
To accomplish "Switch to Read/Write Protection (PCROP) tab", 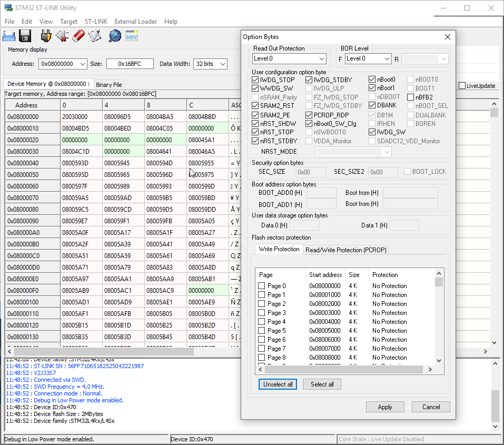I will pyautogui.click(x=346, y=250).
